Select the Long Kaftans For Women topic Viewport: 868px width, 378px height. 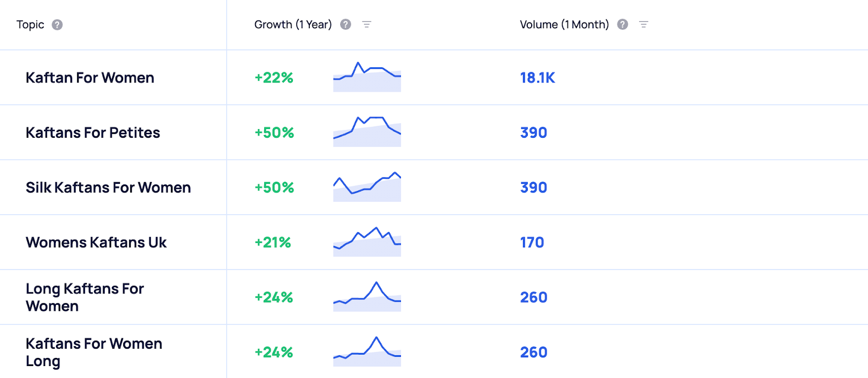[85, 297]
